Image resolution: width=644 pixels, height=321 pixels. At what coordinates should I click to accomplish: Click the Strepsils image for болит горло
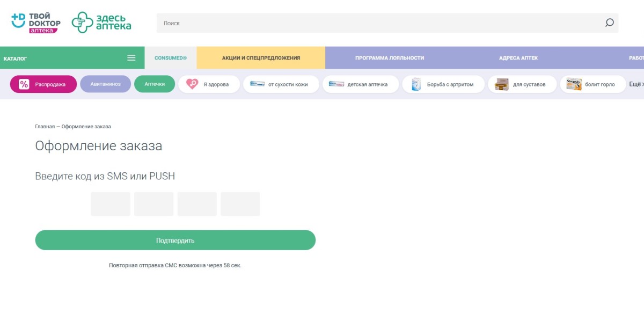pos(574,84)
